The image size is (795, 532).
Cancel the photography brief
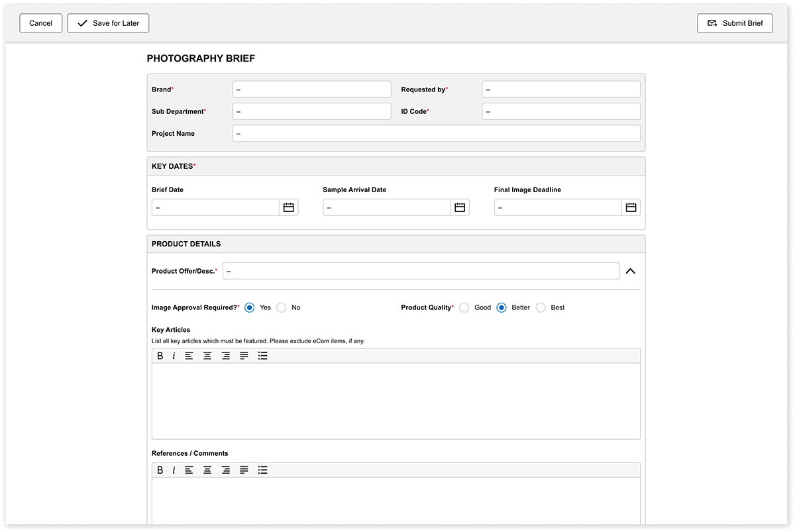coord(40,23)
